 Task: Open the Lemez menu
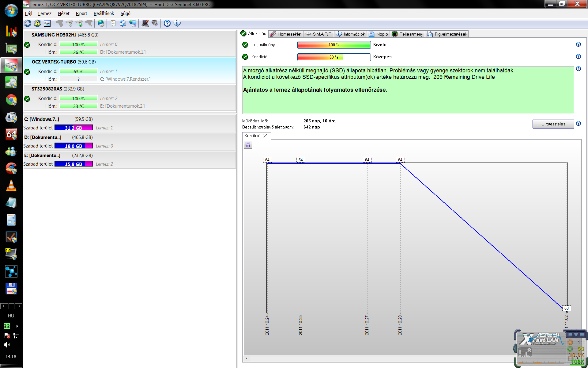pos(45,13)
